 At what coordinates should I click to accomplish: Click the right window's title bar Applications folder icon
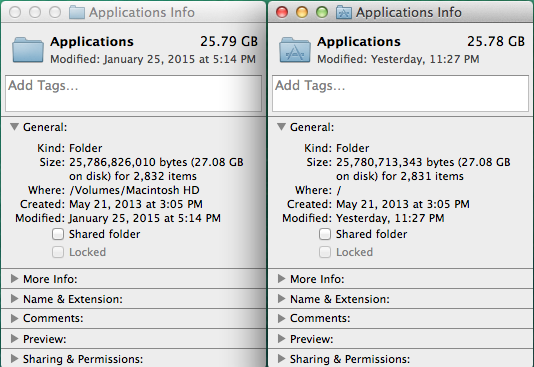344,13
